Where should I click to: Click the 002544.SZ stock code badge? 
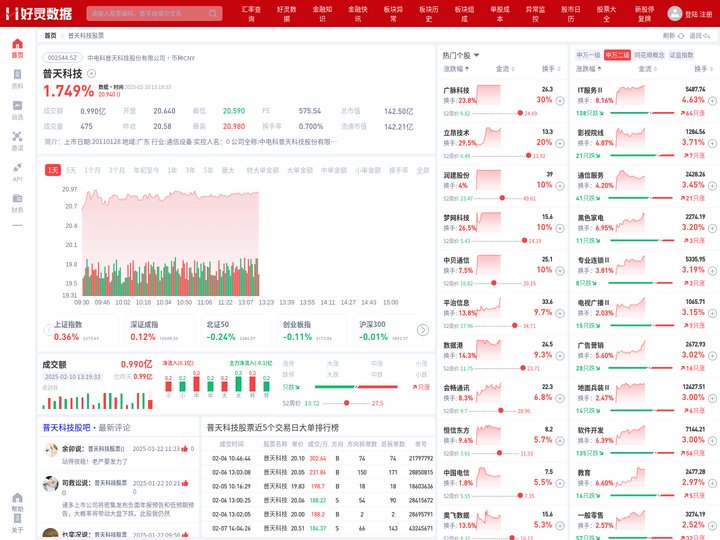62,58
